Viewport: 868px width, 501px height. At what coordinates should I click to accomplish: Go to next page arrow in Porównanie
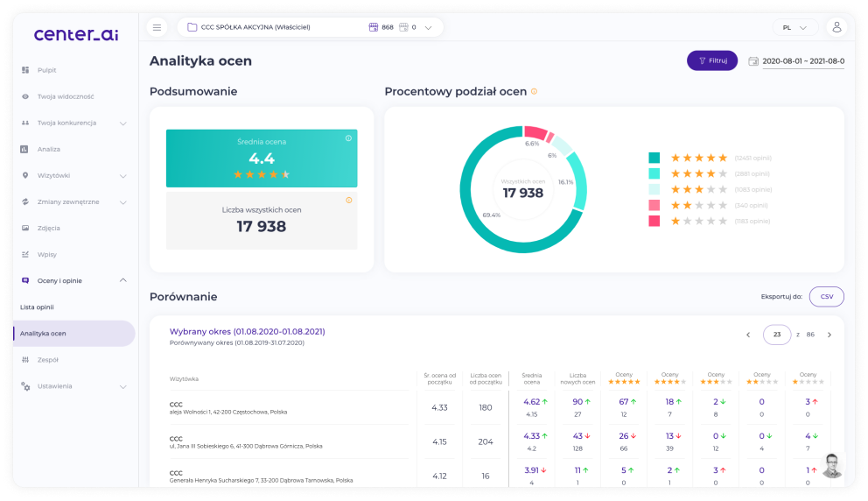829,335
